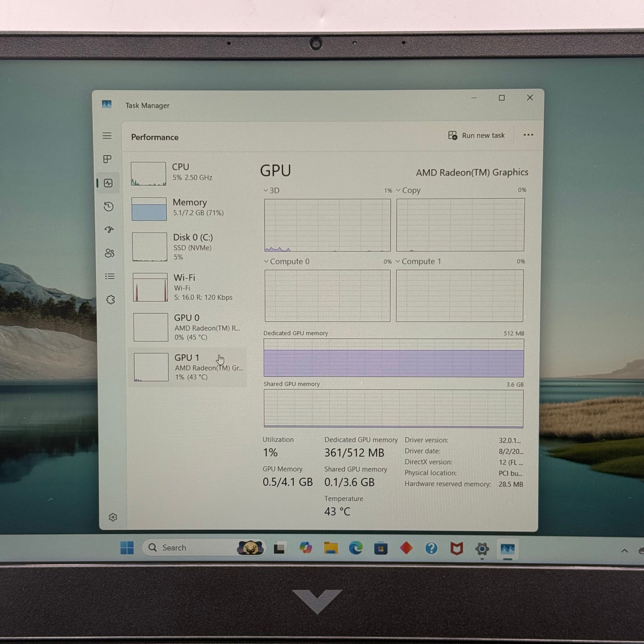Click the CPU usage thumbnail graph
The image size is (644, 644).
[x=148, y=174]
